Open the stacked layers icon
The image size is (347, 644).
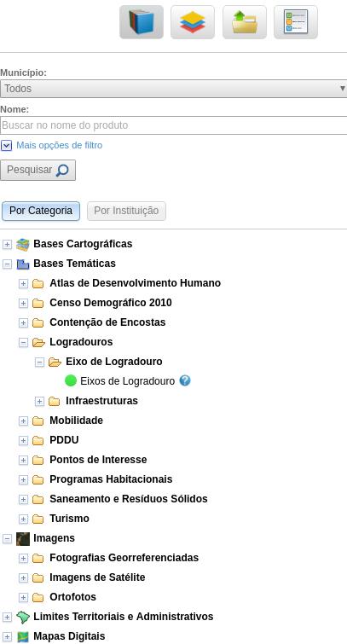[x=193, y=22]
